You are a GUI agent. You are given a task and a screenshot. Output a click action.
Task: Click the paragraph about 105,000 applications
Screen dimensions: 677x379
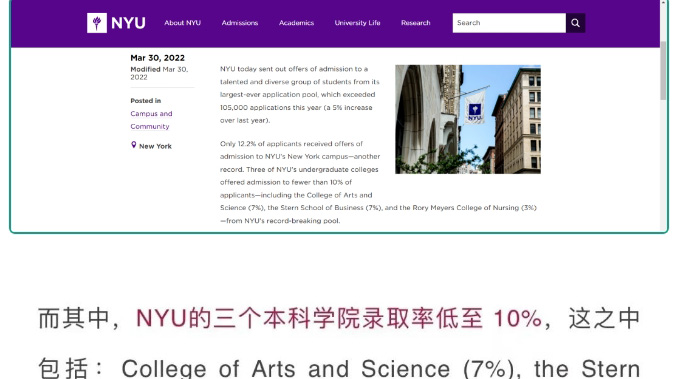[300, 95]
